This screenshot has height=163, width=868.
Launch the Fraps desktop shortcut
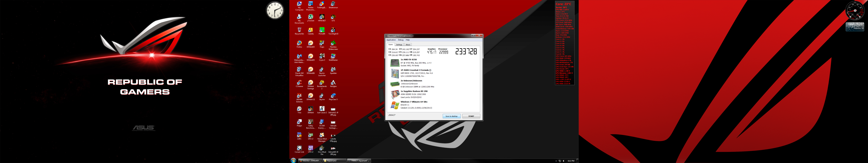pyautogui.click(x=322, y=45)
